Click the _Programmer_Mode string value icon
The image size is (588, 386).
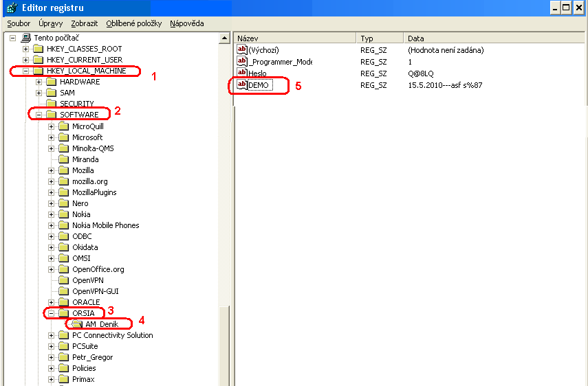pos(242,61)
